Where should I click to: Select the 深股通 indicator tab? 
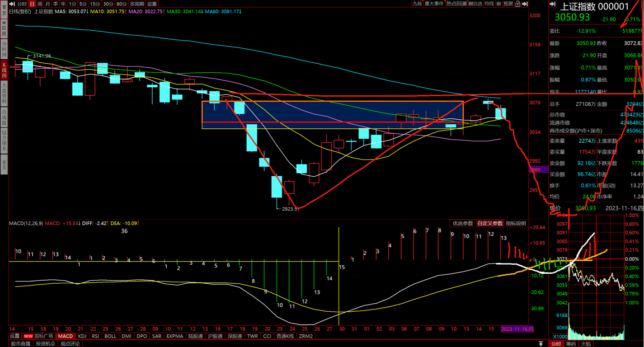click(235, 336)
